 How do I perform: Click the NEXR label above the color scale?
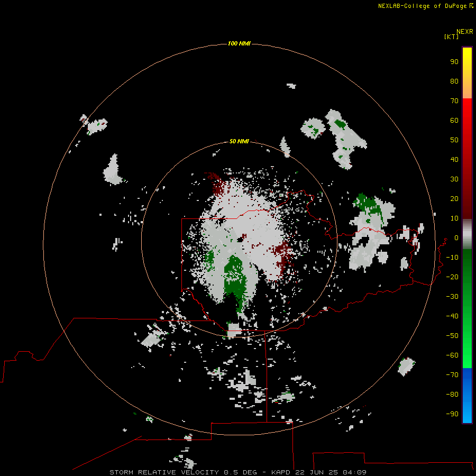465,32
